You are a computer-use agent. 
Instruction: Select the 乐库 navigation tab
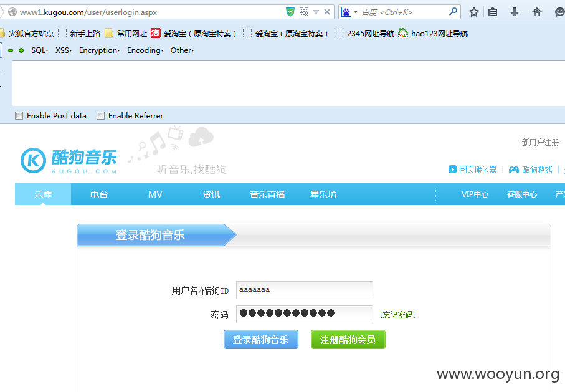click(43, 194)
